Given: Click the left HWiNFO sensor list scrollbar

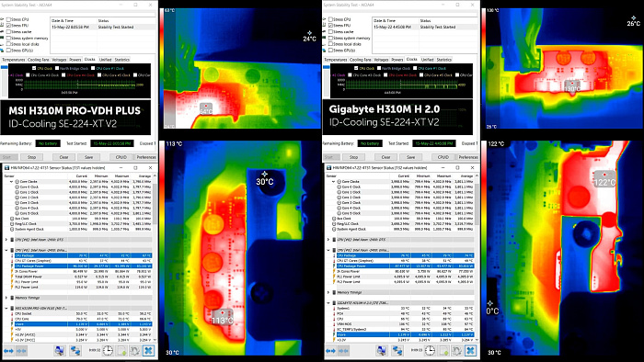Looking at the screenshot, I should click(155, 258).
